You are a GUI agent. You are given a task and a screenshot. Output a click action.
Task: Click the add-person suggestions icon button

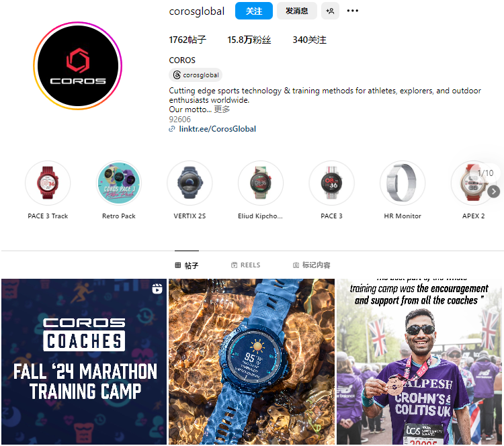(330, 11)
